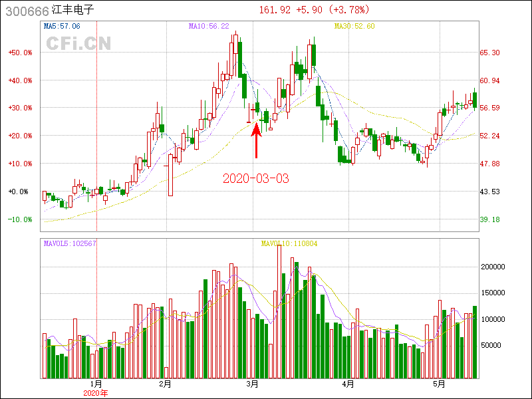Screen dimensions: 532x399
Task: Select the MA30:52.60 indicator label
Action: 354,26
